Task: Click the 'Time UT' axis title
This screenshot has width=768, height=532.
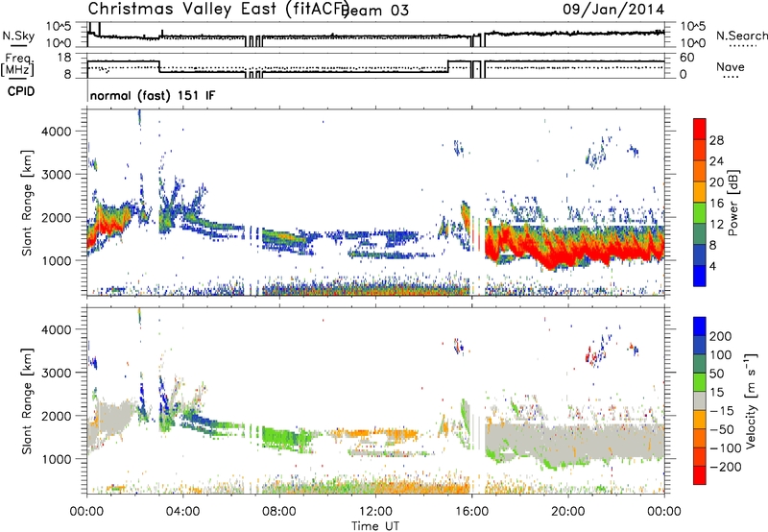Action: (375, 525)
